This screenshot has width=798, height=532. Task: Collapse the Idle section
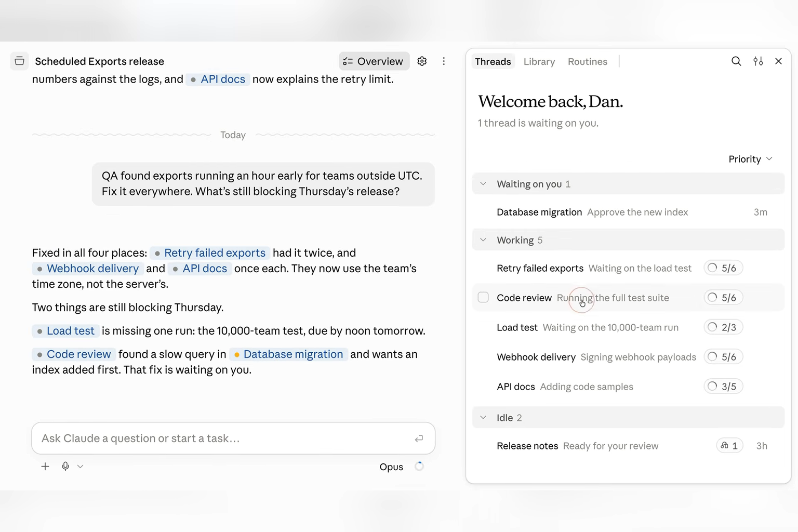coord(483,418)
